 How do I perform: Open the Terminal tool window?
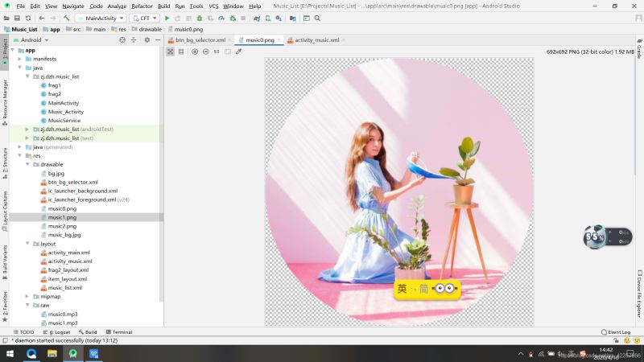[x=118, y=331]
